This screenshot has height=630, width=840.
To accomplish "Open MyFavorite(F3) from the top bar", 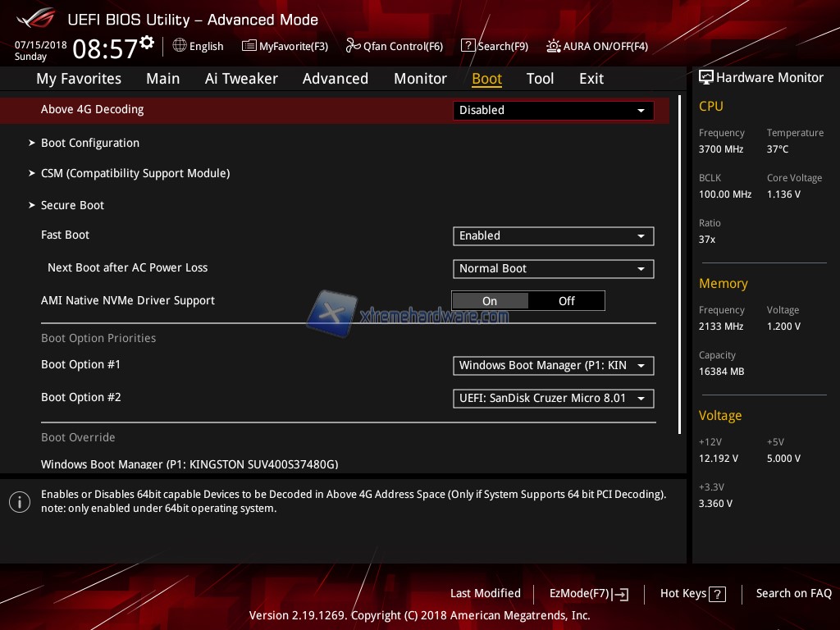I will (x=285, y=46).
